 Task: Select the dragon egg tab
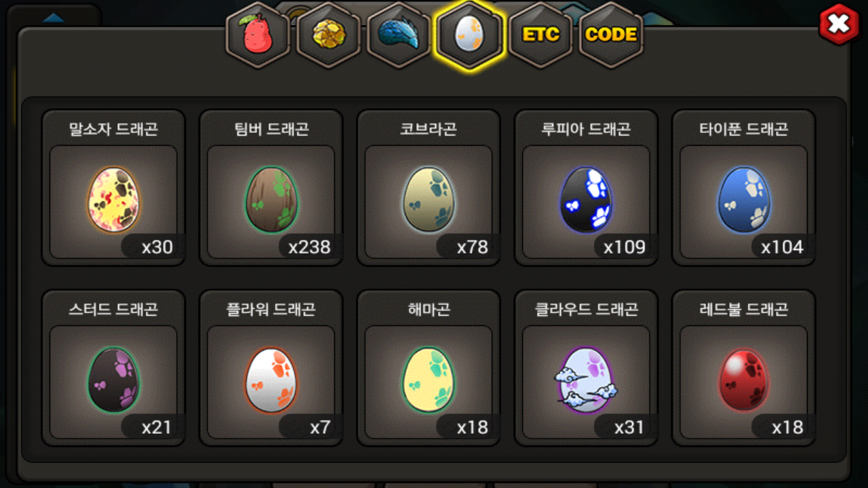469,35
